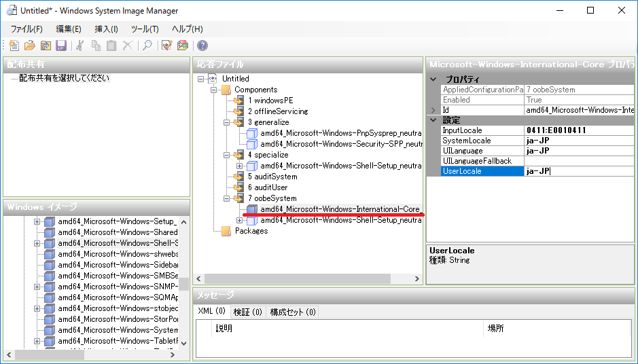Open the 編集(E) menu
The height and width of the screenshot is (364, 638).
69,29
